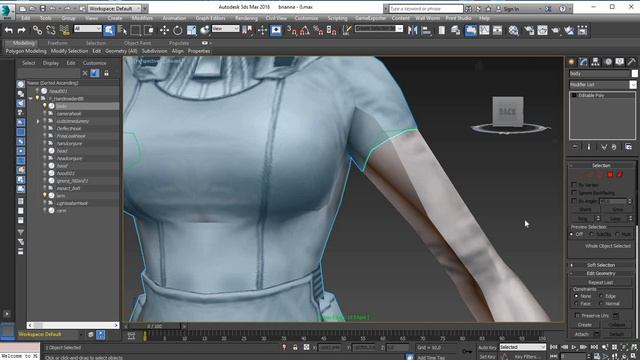Image resolution: width=640 pixels, height=360 pixels.
Task: Open the reference coordinate View dropdown
Action: [x=225, y=29]
